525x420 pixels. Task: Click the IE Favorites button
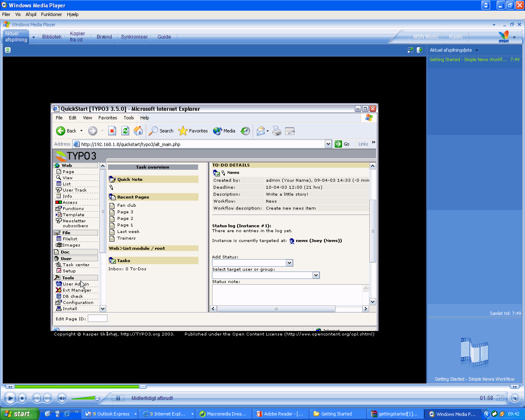[193, 131]
